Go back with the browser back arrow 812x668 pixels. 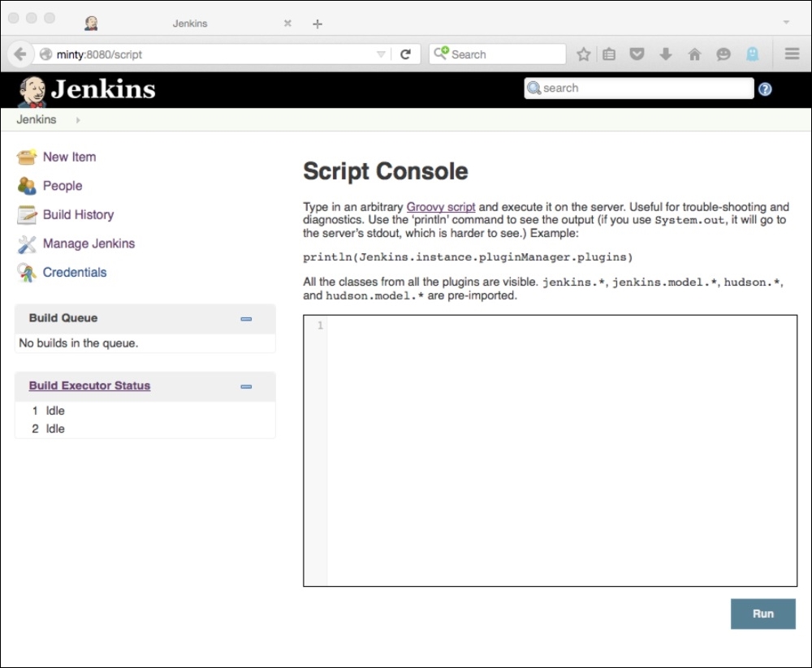pyautogui.click(x=20, y=54)
